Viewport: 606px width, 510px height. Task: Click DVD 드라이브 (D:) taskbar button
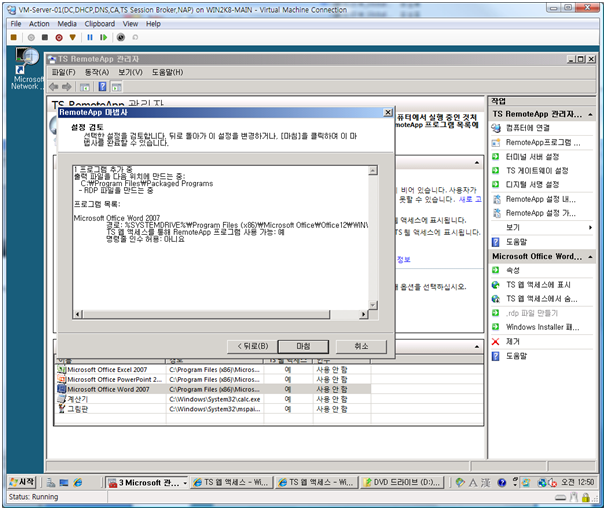pos(402,483)
